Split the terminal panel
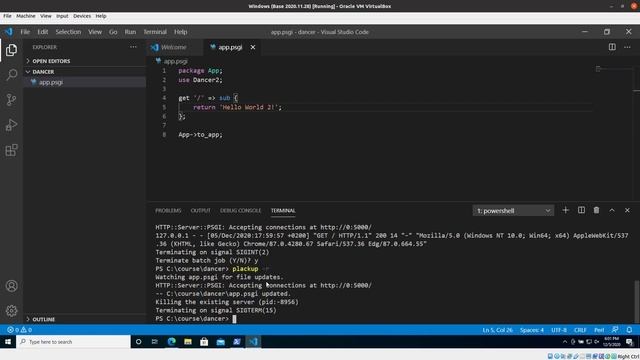640x360 pixels. [581, 210]
